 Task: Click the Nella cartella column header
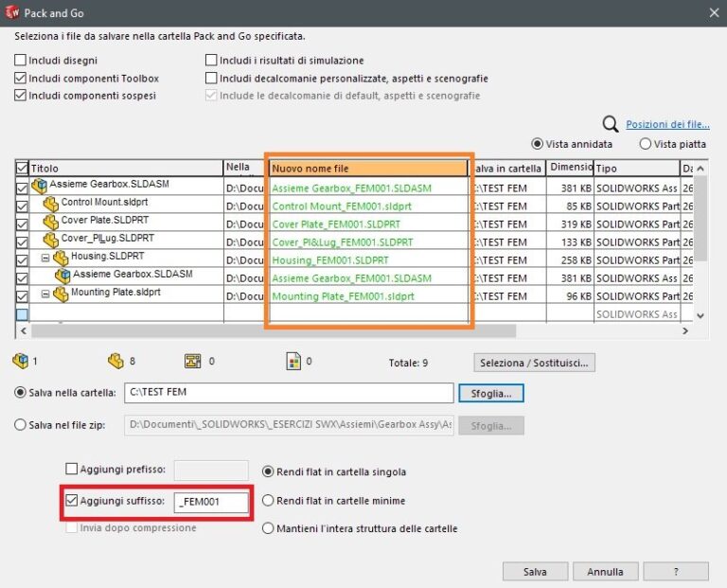tap(244, 168)
